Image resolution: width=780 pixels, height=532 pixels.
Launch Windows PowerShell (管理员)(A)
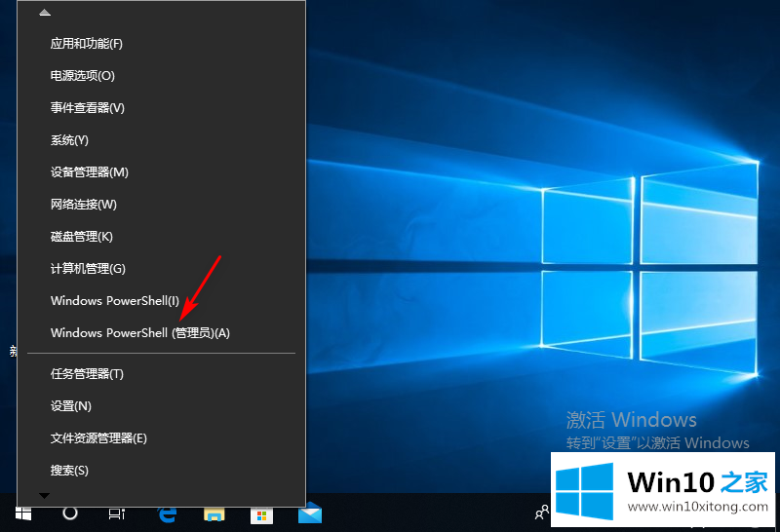click(140, 333)
